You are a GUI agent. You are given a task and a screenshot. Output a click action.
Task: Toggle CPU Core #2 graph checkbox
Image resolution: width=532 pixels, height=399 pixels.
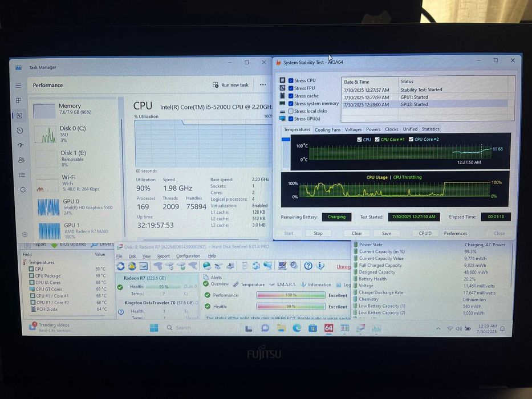pyautogui.click(x=411, y=140)
